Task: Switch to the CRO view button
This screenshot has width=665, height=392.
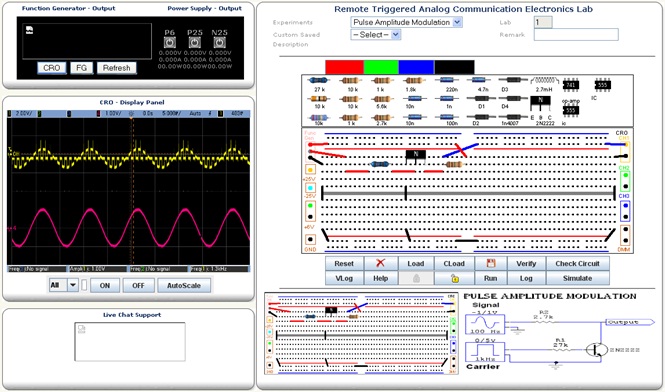Action: (51, 68)
